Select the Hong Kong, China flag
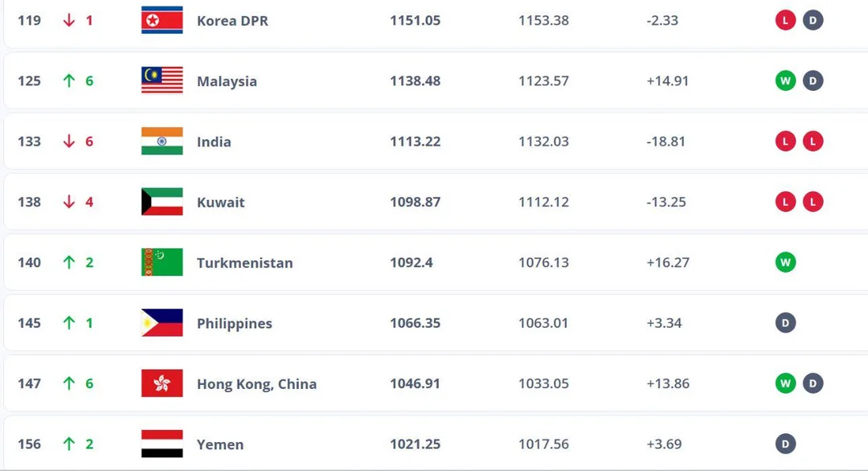Image resolution: width=868 pixels, height=471 pixels. [162, 383]
